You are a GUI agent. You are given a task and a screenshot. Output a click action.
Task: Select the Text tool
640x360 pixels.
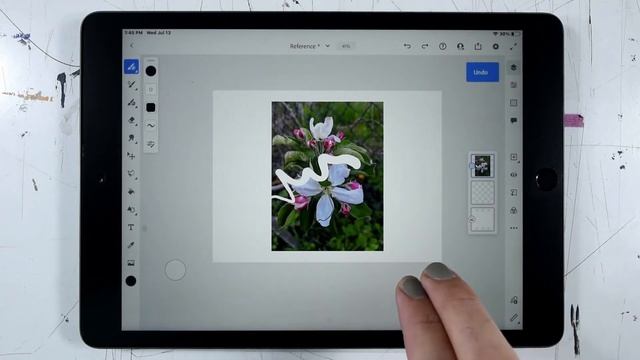[131, 227]
